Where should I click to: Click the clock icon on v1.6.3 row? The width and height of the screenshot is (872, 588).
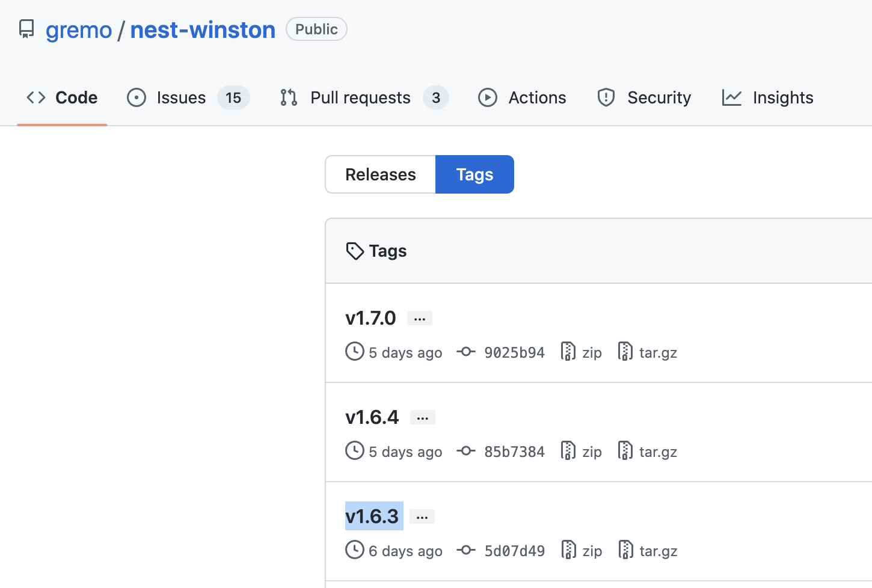[355, 550]
